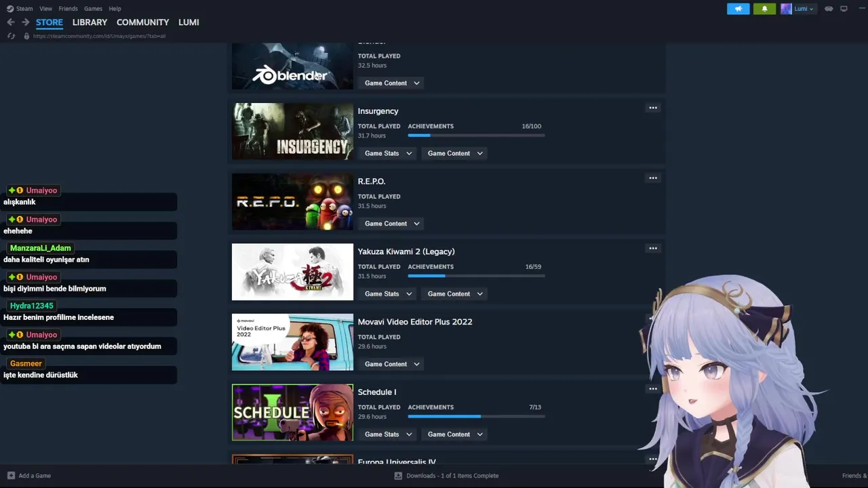The height and width of the screenshot is (488, 868).
Task: Open the three-dot menu for Yakuza Kiwami 2
Action: (x=653, y=249)
